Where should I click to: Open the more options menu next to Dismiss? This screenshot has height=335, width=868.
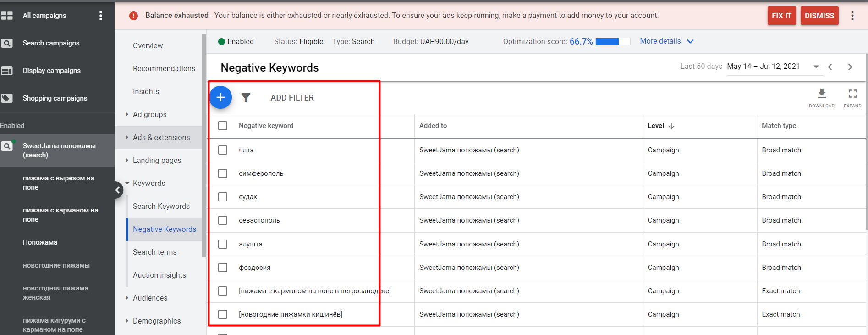[x=852, y=16]
